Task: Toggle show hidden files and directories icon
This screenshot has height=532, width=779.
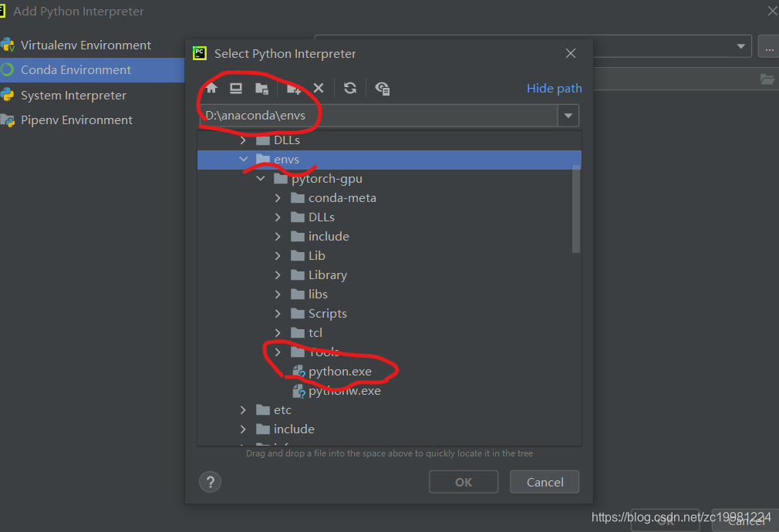Action: pos(382,89)
